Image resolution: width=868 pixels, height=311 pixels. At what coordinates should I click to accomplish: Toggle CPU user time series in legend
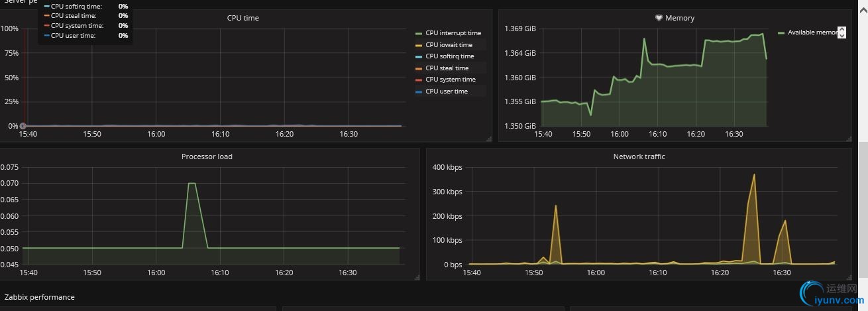(447, 92)
